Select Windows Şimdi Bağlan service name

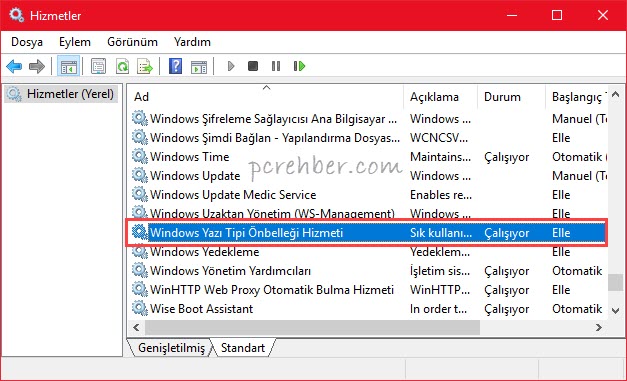(275, 138)
